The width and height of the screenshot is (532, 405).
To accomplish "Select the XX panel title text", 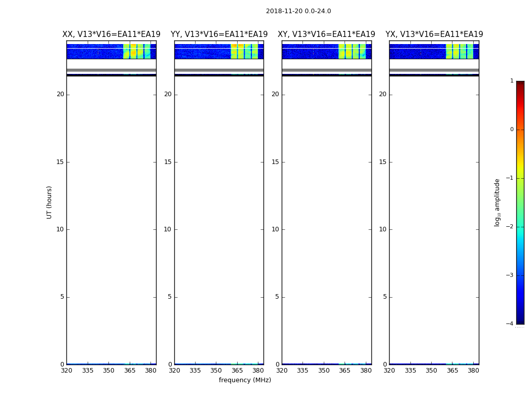I will coord(111,34).
